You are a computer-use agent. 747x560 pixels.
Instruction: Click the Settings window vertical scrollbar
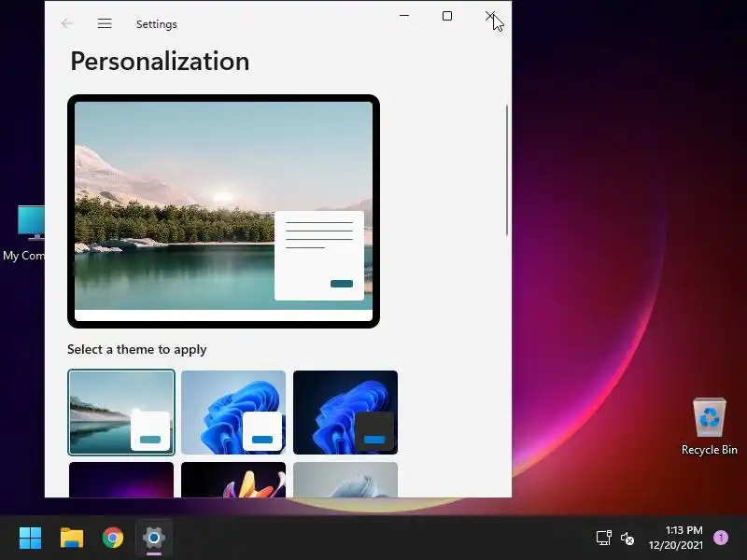[x=507, y=170]
